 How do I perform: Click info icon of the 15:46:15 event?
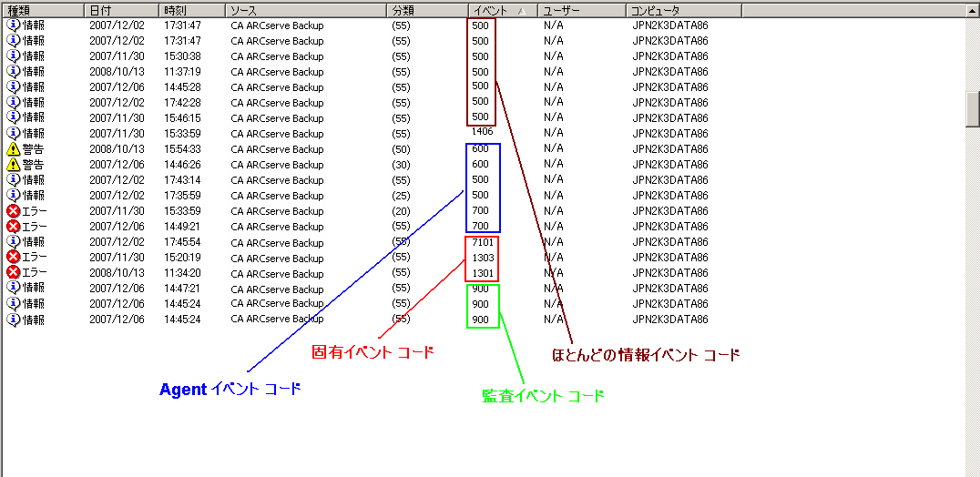[14, 117]
